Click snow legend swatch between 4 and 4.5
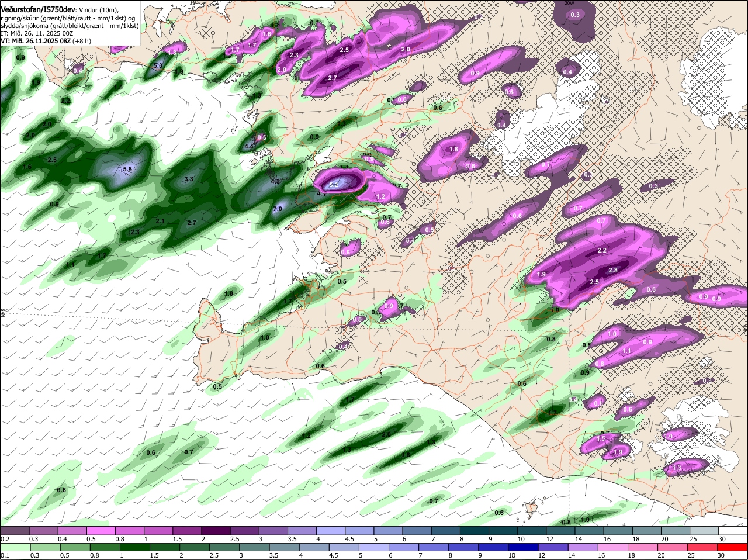This screenshot has height=560, width=748. point(331,530)
